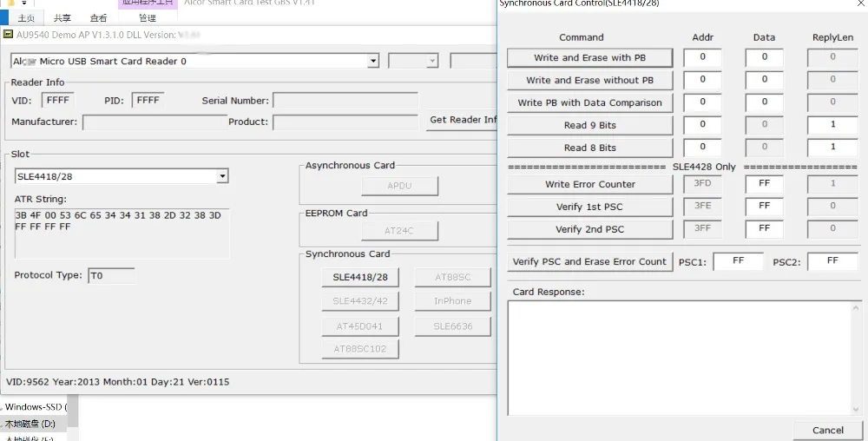The width and height of the screenshot is (868, 441).
Task: Open the 管理 ribbon tab in Explorer
Action: [148, 18]
